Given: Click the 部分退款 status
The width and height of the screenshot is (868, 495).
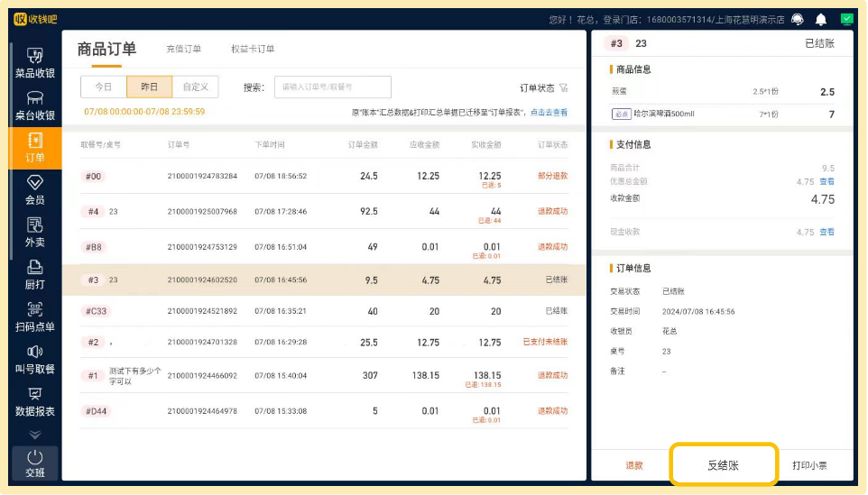Looking at the screenshot, I should [552, 176].
